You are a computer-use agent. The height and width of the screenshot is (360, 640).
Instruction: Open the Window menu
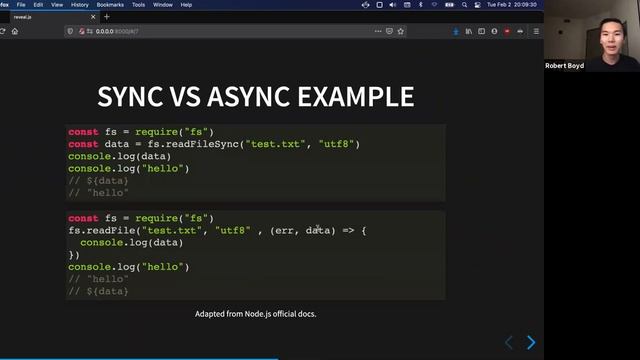[162, 5]
